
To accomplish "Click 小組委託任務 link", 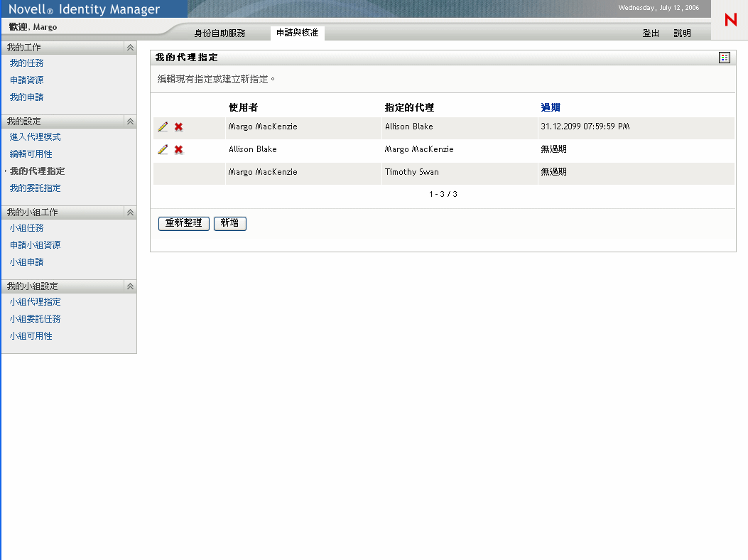I will pos(36,319).
